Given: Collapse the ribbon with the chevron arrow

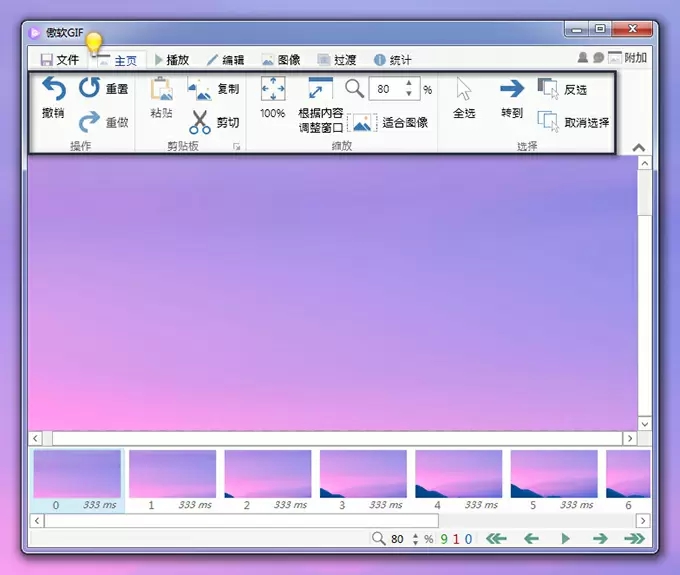Looking at the screenshot, I should 639,148.
